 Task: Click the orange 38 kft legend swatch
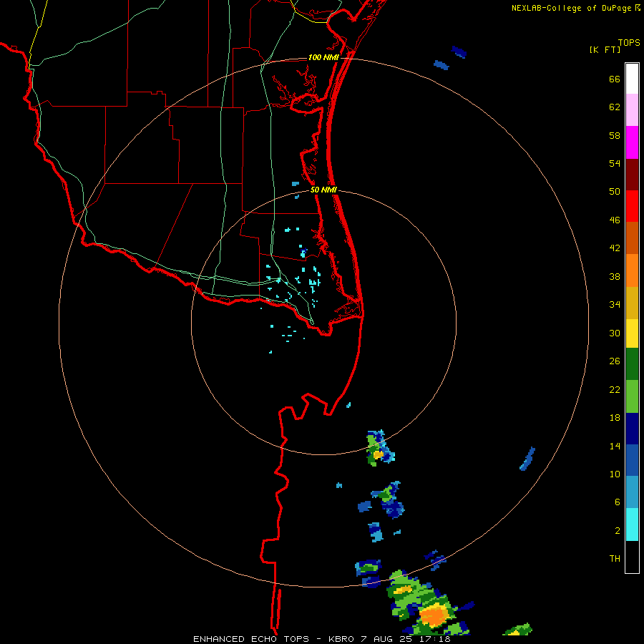632,270
